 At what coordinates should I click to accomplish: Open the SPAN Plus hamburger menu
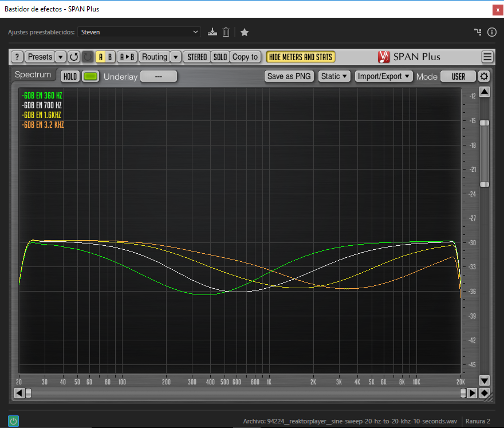(x=487, y=57)
